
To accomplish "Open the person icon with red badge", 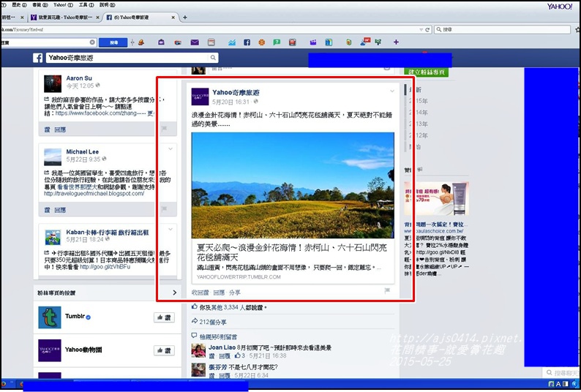I will (365, 42).
